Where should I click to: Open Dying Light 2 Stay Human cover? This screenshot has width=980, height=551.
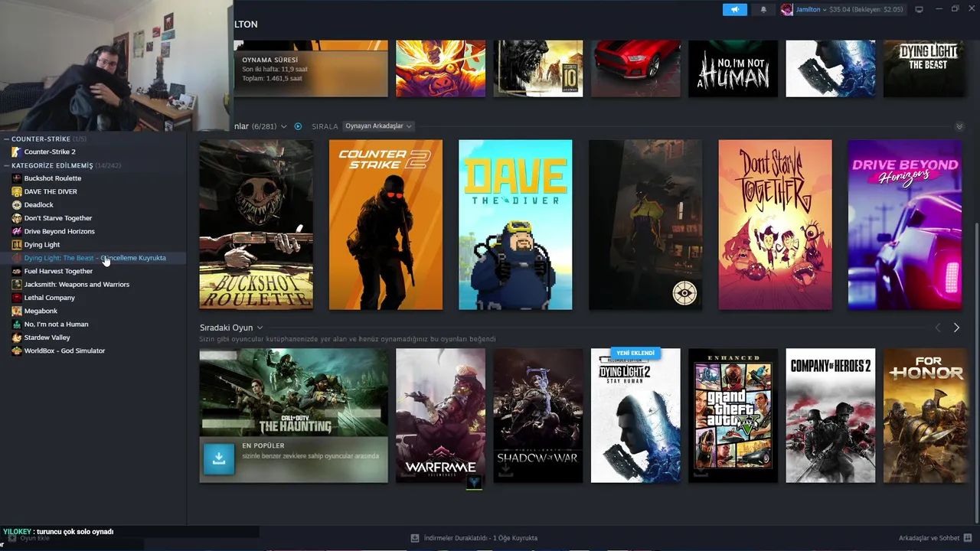click(x=635, y=416)
